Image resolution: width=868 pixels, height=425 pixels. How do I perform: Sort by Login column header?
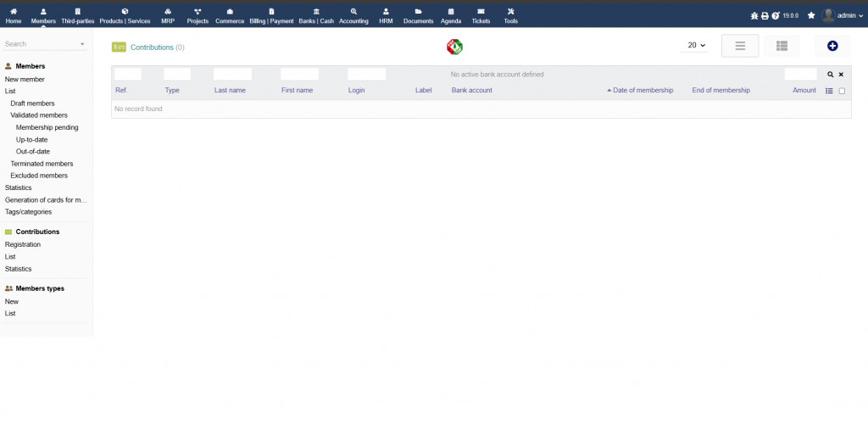coord(357,90)
